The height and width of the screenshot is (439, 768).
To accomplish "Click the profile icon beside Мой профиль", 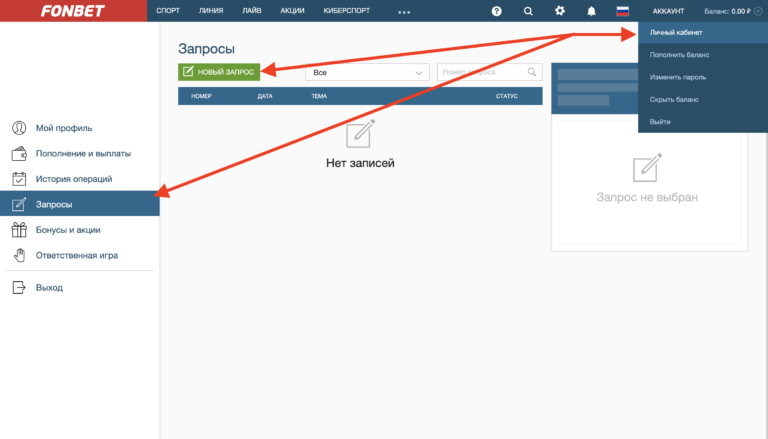I will pos(19,128).
